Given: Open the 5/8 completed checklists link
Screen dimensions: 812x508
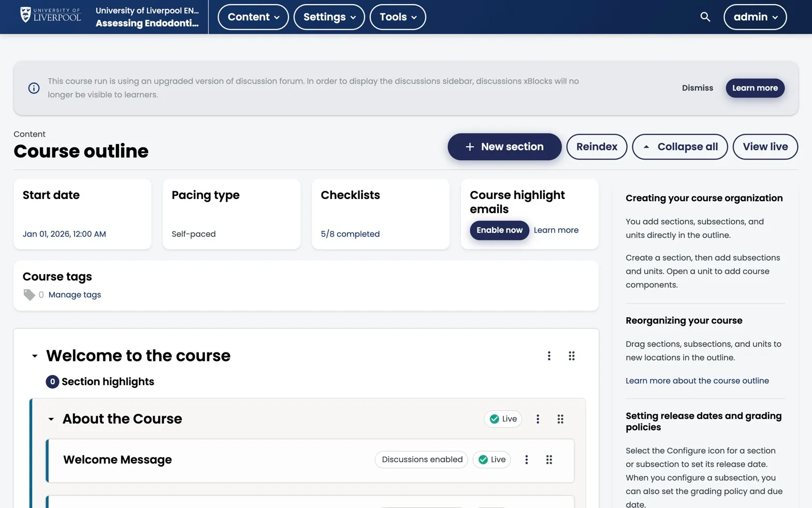Looking at the screenshot, I should 350,234.
